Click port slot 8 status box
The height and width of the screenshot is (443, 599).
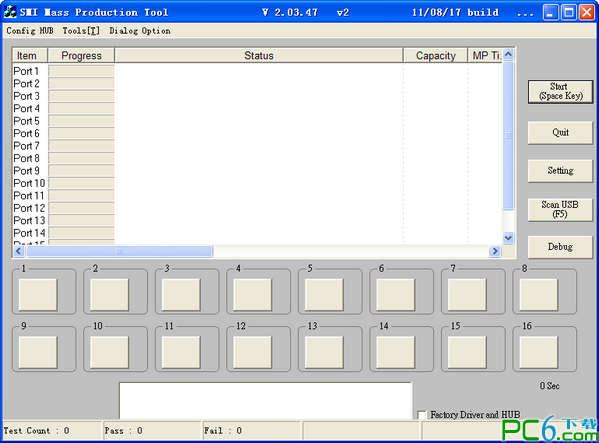pos(538,294)
